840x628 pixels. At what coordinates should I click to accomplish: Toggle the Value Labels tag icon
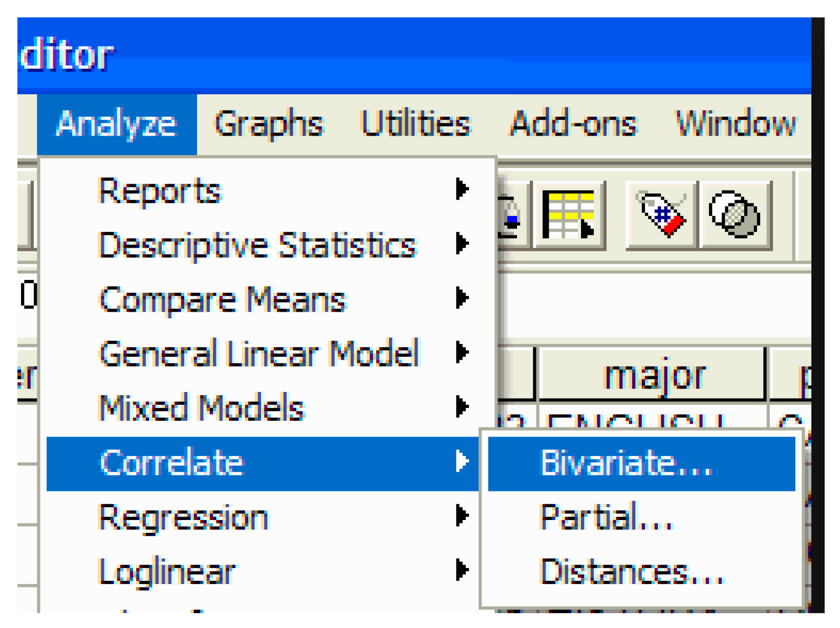pos(661,214)
